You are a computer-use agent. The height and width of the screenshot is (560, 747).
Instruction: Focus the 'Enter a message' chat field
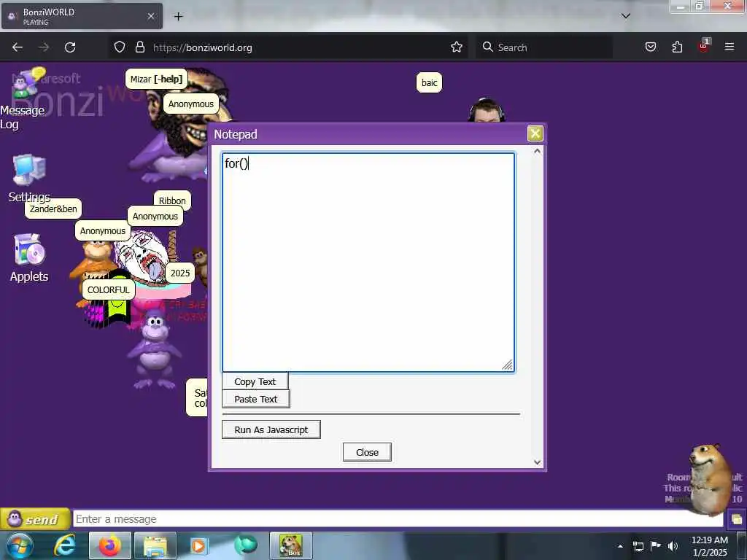398,519
